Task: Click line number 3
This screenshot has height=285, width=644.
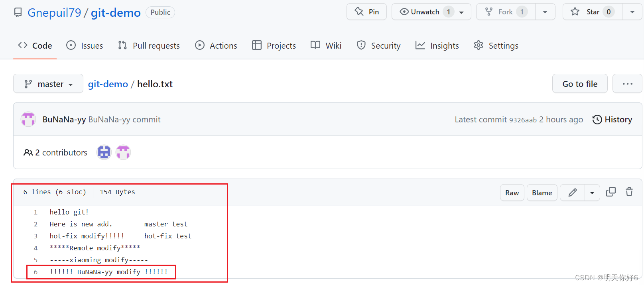Action: click(x=35, y=236)
